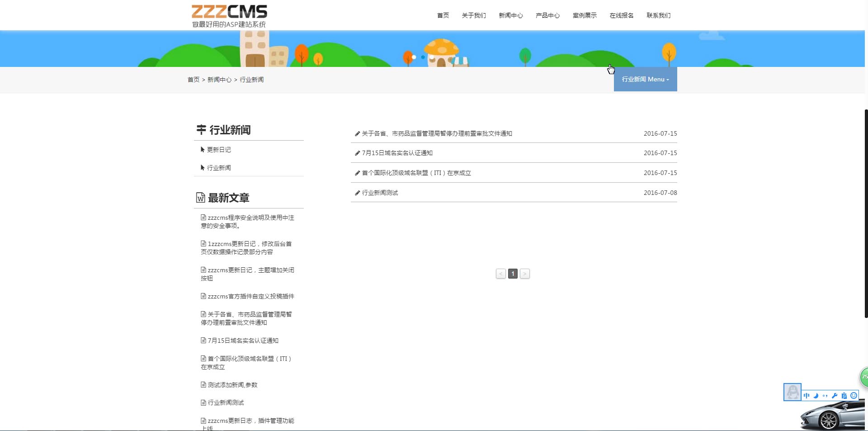This screenshot has height=431, width=868.
Task: Select page 1 in pagination
Action: (x=513, y=274)
